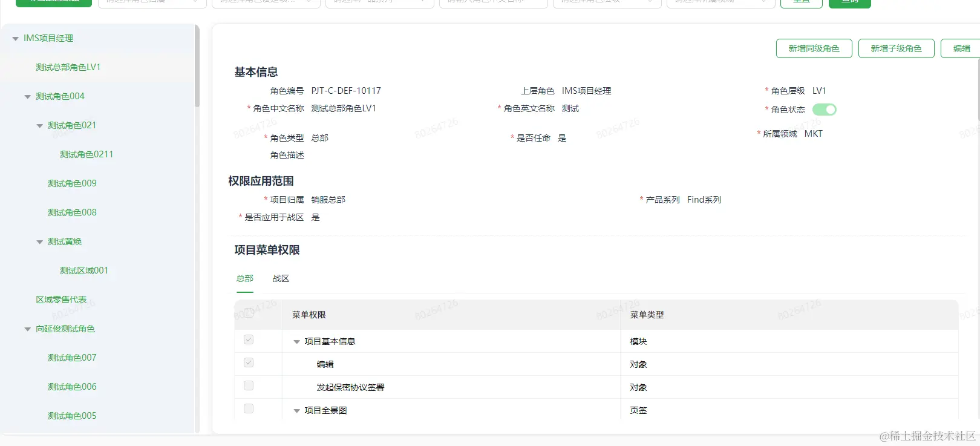Tick the select-all checkbox in table header

tap(249, 313)
